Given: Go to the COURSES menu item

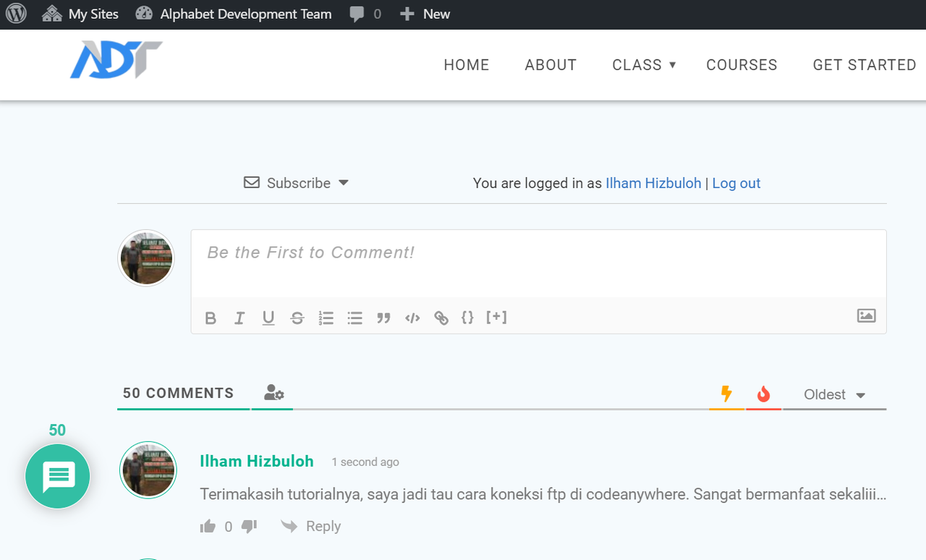Looking at the screenshot, I should [x=742, y=65].
